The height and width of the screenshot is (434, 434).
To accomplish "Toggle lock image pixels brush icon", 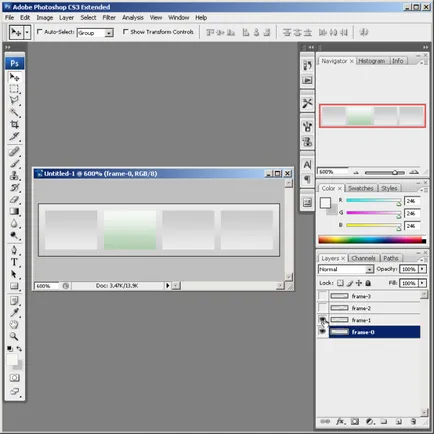I will tap(350, 283).
